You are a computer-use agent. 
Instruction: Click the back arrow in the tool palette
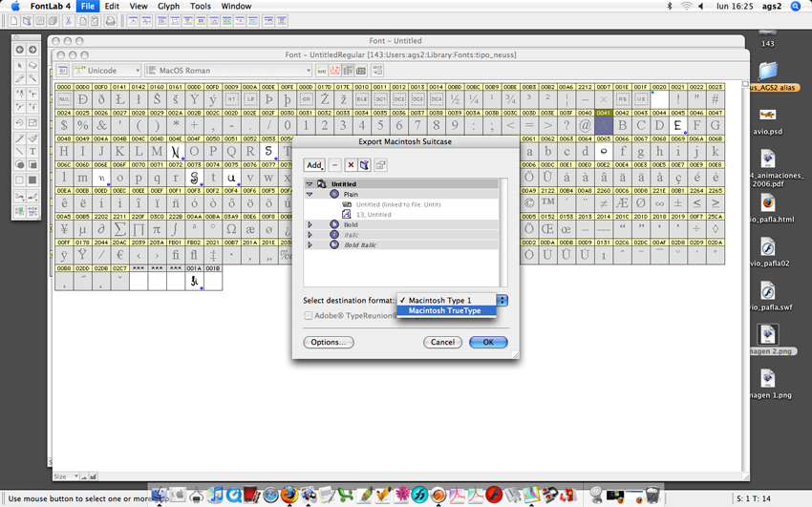coord(20,50)
